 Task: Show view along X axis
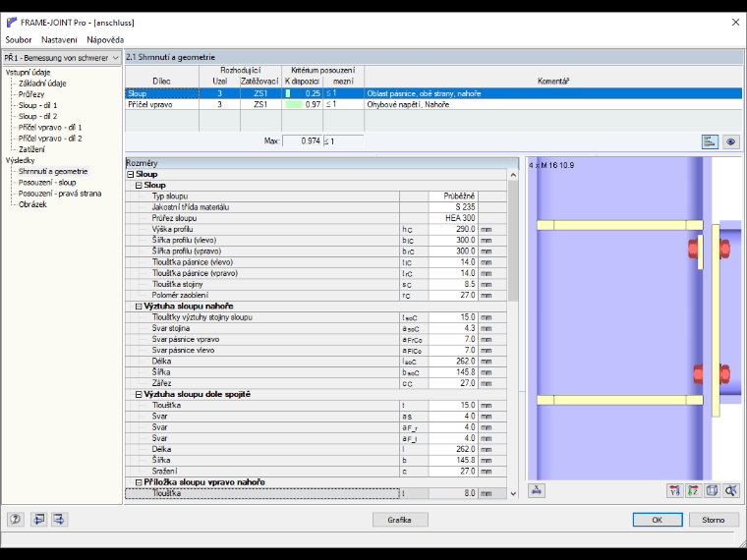[536, 490]
